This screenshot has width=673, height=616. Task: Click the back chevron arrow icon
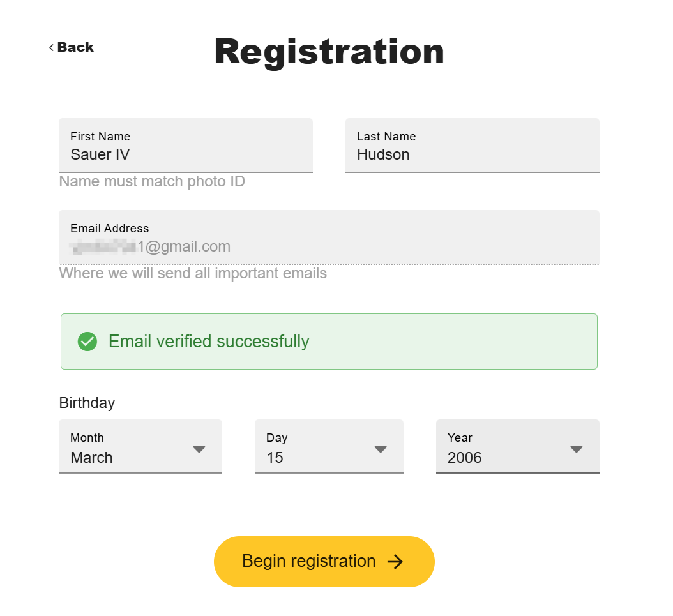pos(51,47)
